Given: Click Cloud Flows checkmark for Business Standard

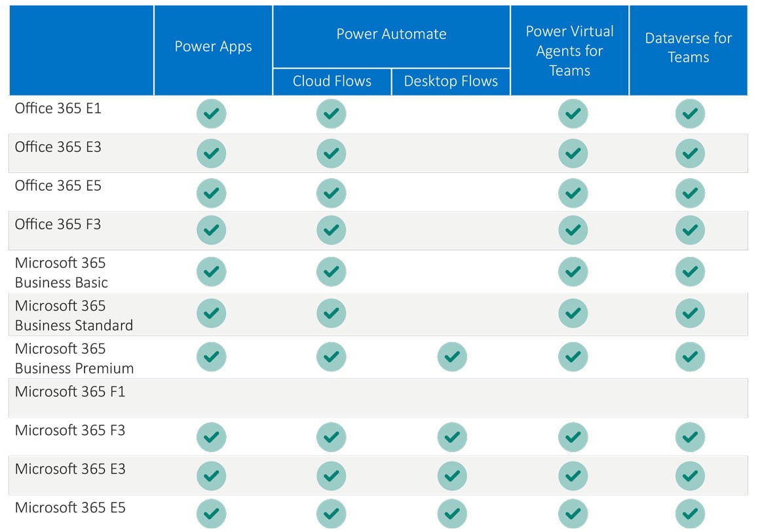Looking at the screenshot, I should pos(331,314).
